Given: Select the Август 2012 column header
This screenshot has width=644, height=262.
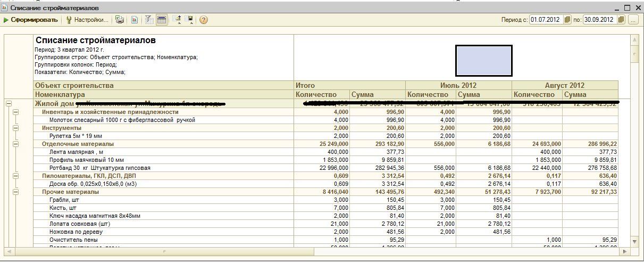Looking at the screenshot, I should point(565,85).
